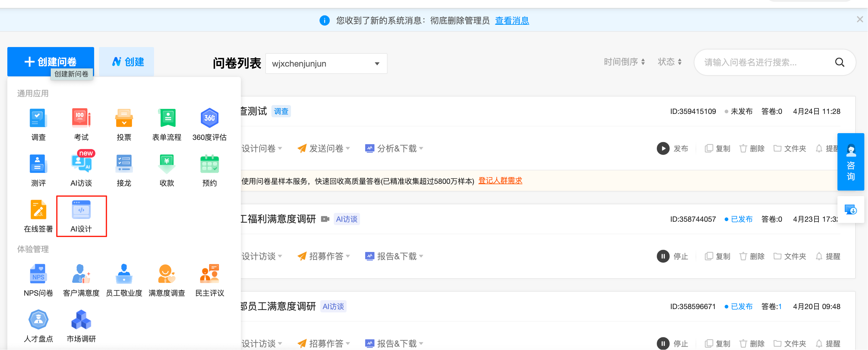This screenshot has height=350, width=868.
Task: Open the 状态 filter dropdown
Action: pos(669,62)
